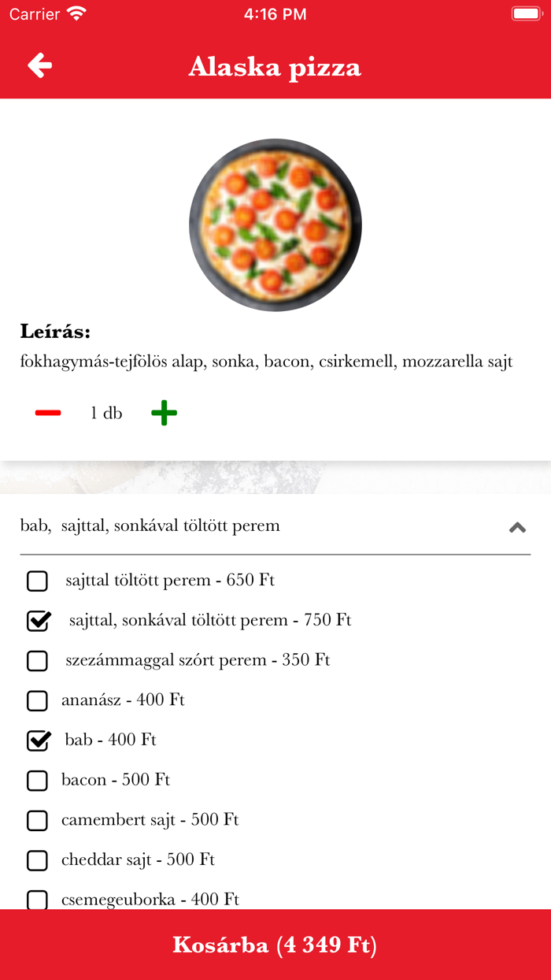Uncheck the bab topping

38,741
